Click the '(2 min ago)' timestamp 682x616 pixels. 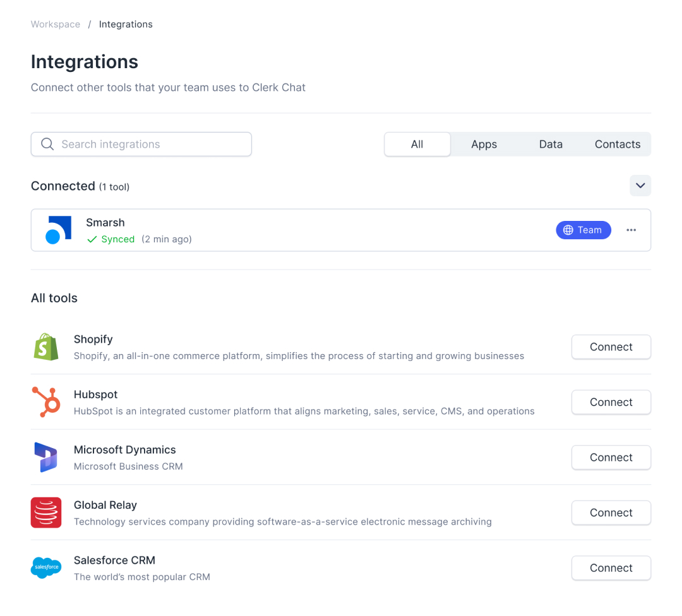click(x=167, y=240)
